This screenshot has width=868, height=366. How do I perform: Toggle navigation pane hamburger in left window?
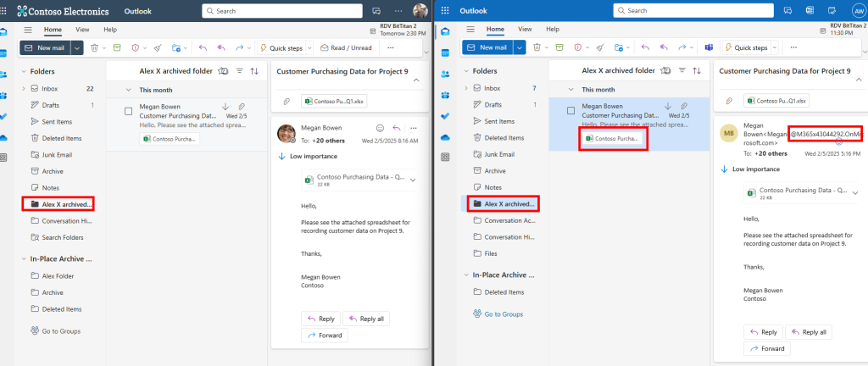(x=28, y=30)
